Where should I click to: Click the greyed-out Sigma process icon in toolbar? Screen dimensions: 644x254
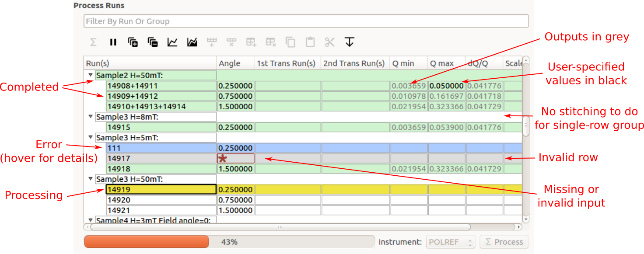click(93, 42)
